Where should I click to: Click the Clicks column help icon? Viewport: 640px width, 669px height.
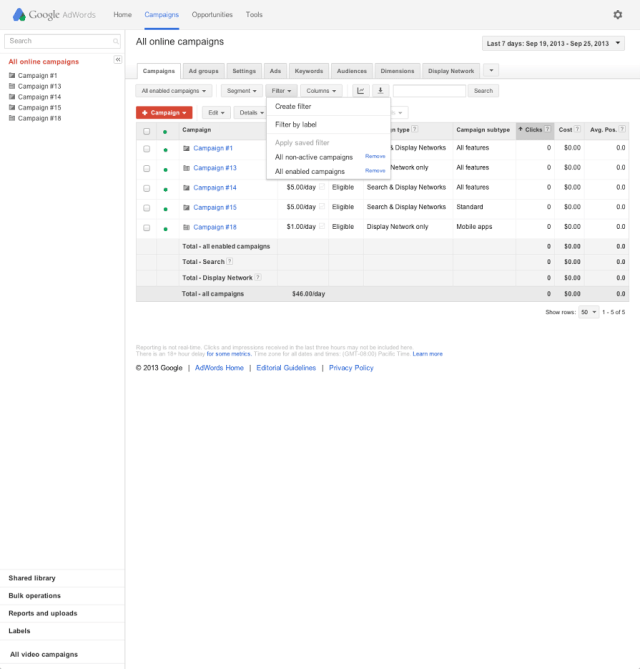(547, 129)
